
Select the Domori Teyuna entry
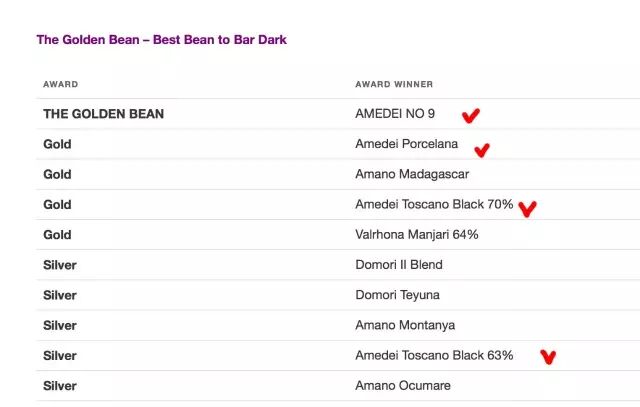point(397,295)
